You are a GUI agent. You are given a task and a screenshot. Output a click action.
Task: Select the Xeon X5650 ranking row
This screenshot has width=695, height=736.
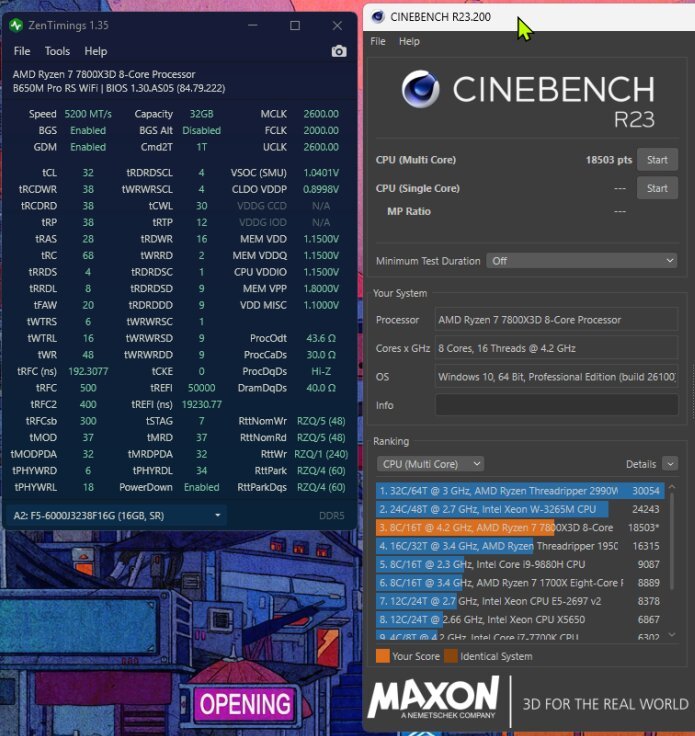coord(520,620)
